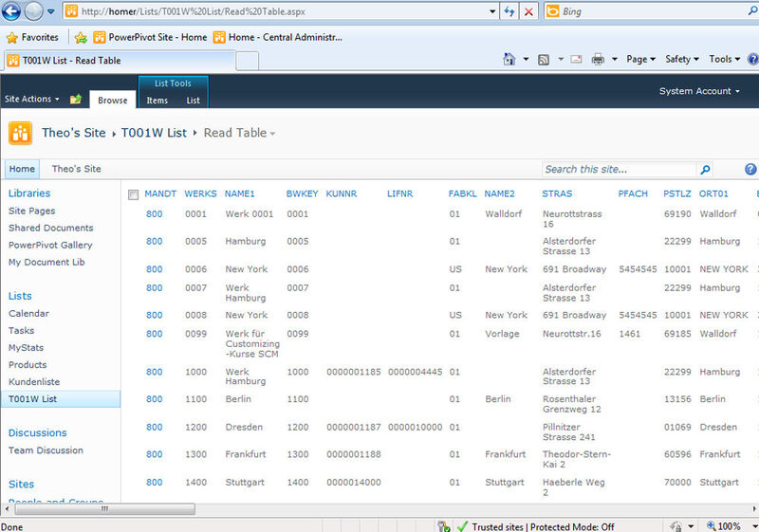Open the 800 link in row 0001
The width and height of the screenshot is (759, 532).
[155, 214]
